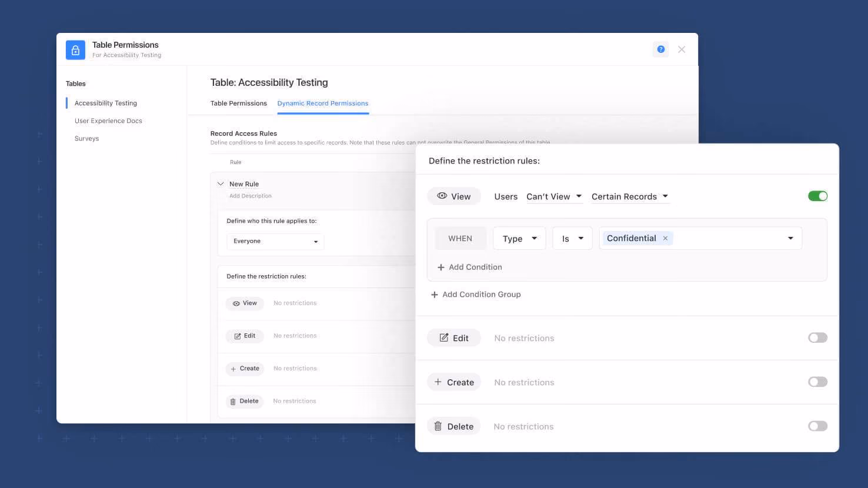868x488 pixels.
Task: Click the View button in the front panel
Action: (454, 196)
